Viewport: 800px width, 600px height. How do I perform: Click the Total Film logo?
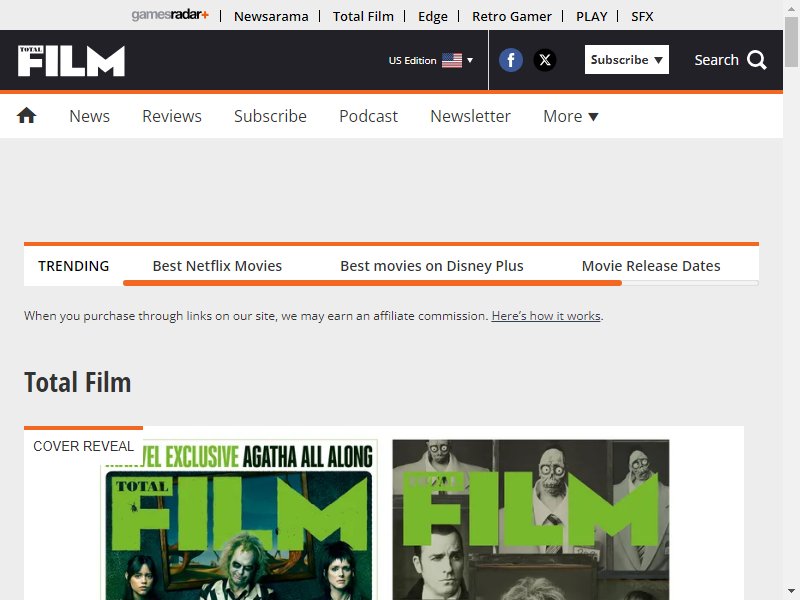click(x=71, y=61)
